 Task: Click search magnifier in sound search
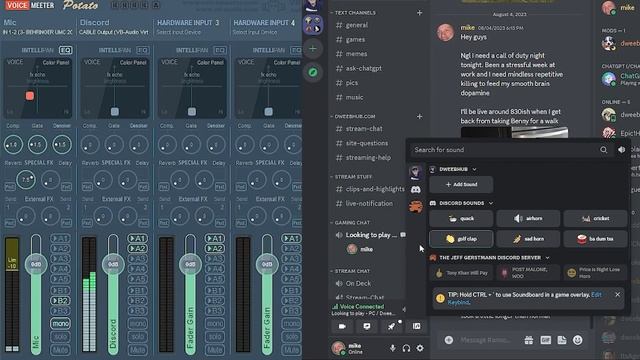(x=603, y=150)
